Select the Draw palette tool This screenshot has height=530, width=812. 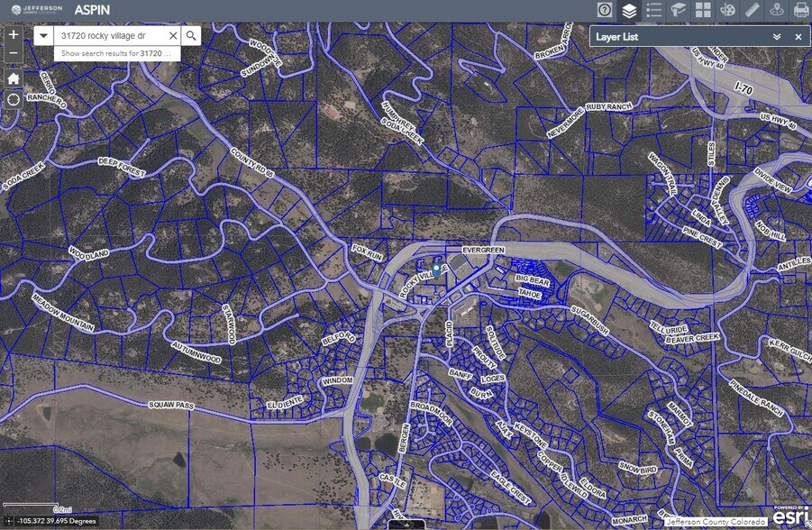point(727,10)
